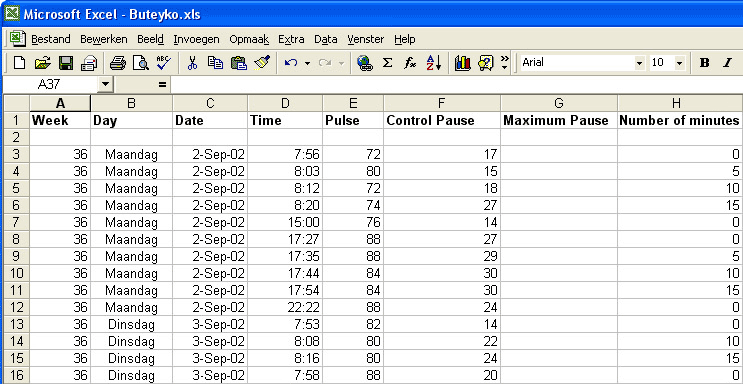The height and width of the screenshot is (384, 743).
Task: Select row 7 header
Action: (x=16, y=222)
